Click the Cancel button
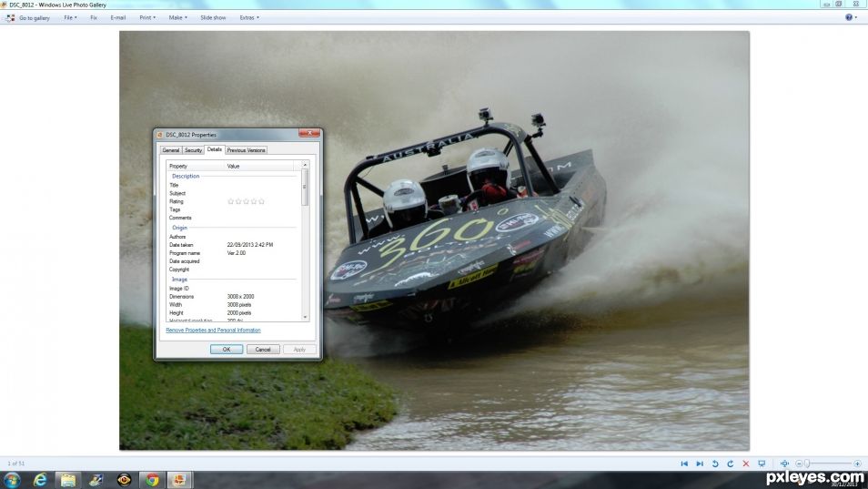The height and width of the screenshot is (489, 868). pos(263,350)
